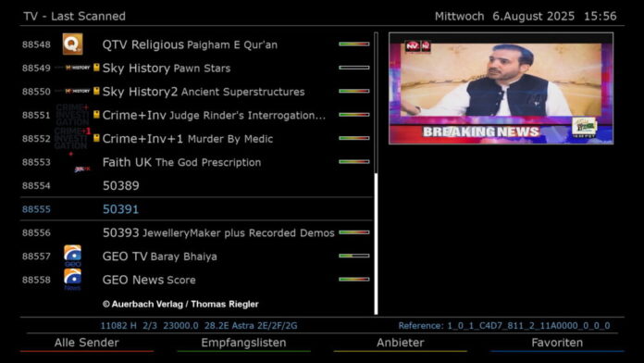Click the GEO News channel logo

[x=73, y=280]
